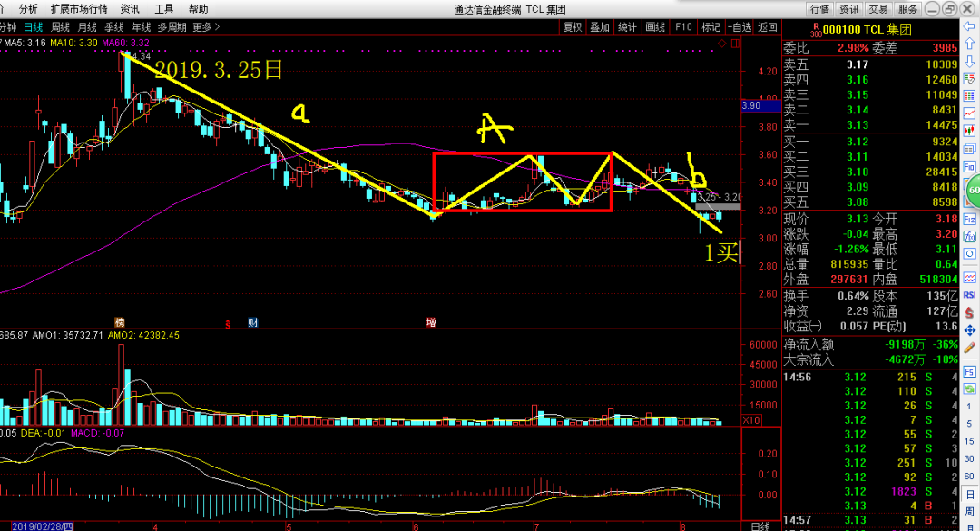The height and width of the screenshot is (531, 980).
Task: Open the 工具 menu
Action: [x=163, y=9]
